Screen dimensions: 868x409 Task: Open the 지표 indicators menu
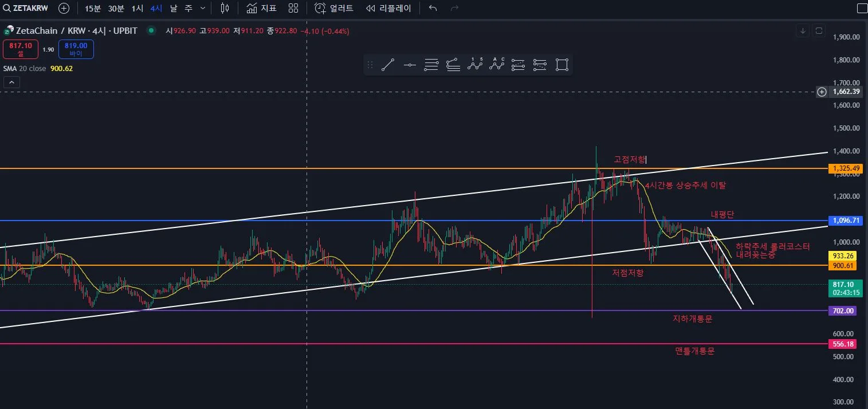point(262,9)
